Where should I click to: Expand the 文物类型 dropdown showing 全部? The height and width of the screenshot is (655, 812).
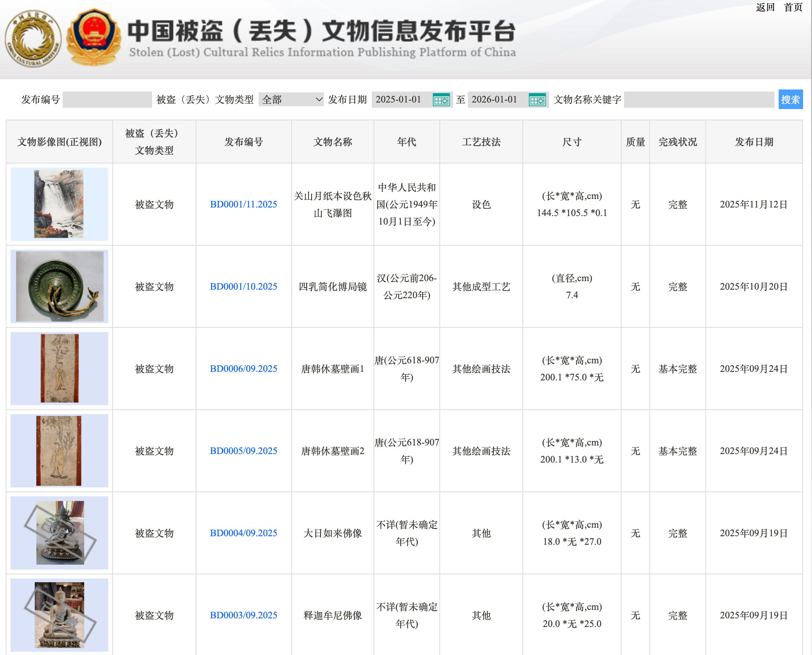pos(291,100)
